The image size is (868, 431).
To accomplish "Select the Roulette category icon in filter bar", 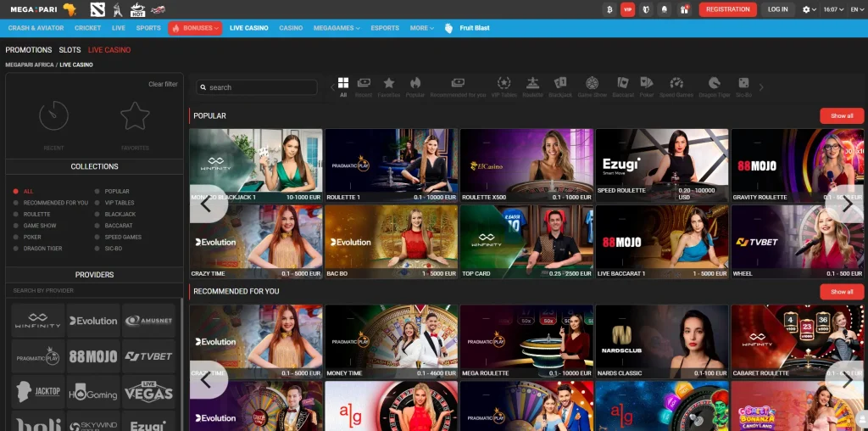I will point(532,85).
